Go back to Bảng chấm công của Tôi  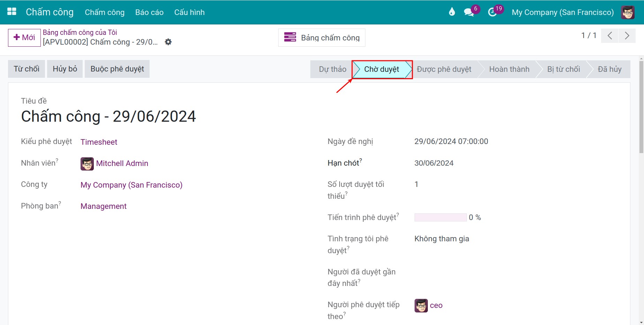click(80, 32)
